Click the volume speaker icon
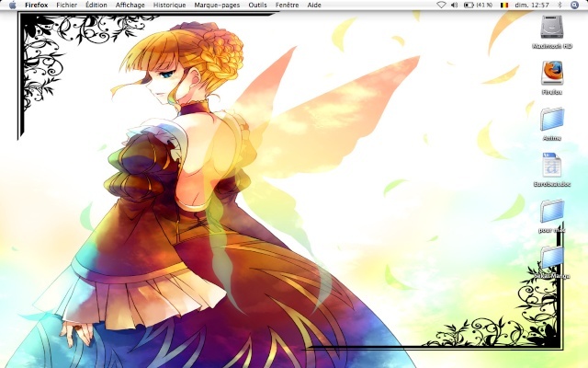 pos(454,5)
